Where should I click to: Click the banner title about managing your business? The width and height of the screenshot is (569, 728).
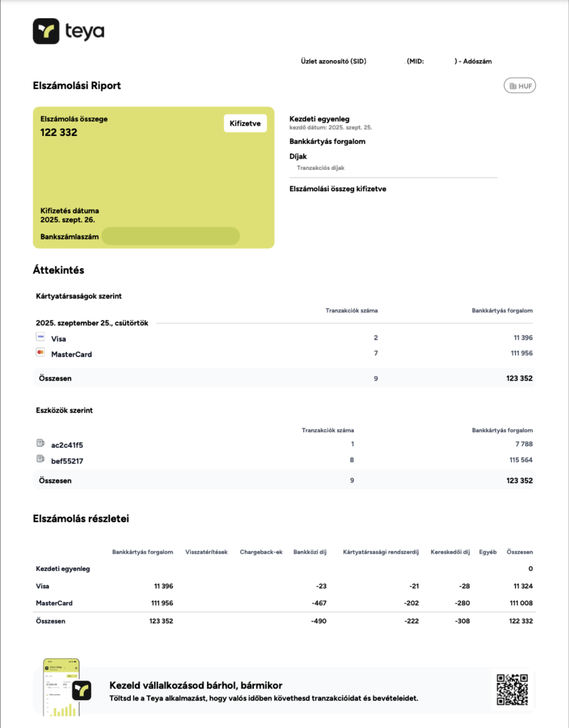pos(196,685)
